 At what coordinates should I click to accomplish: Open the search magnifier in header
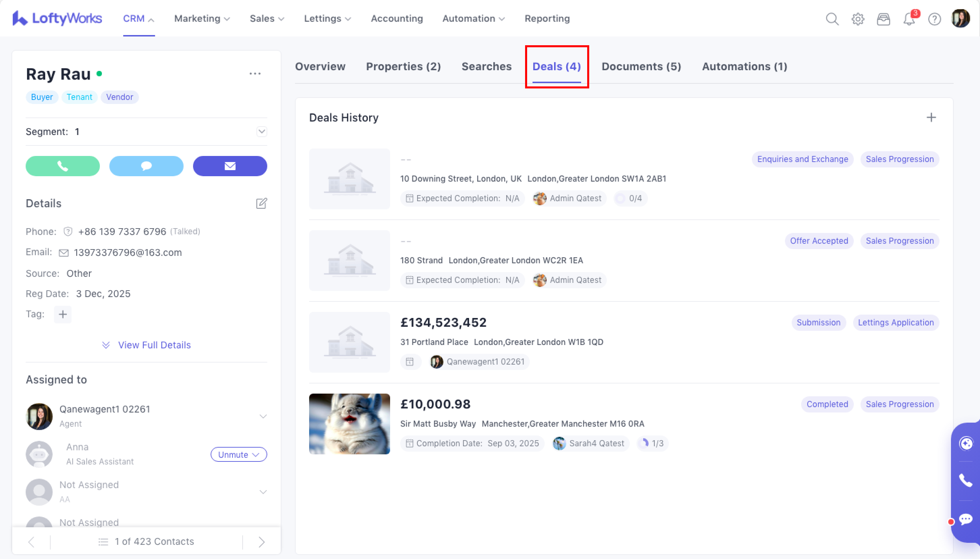[x=832, y=19]
